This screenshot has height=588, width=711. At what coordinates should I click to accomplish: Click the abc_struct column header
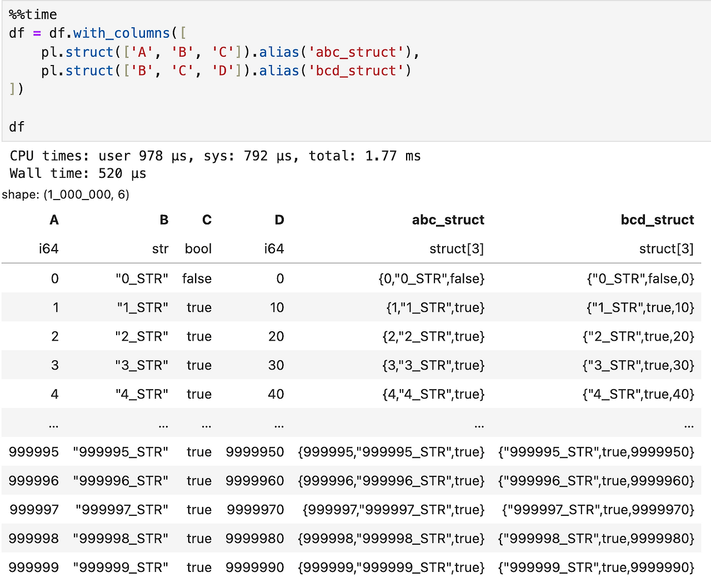[x=448, y=220]
